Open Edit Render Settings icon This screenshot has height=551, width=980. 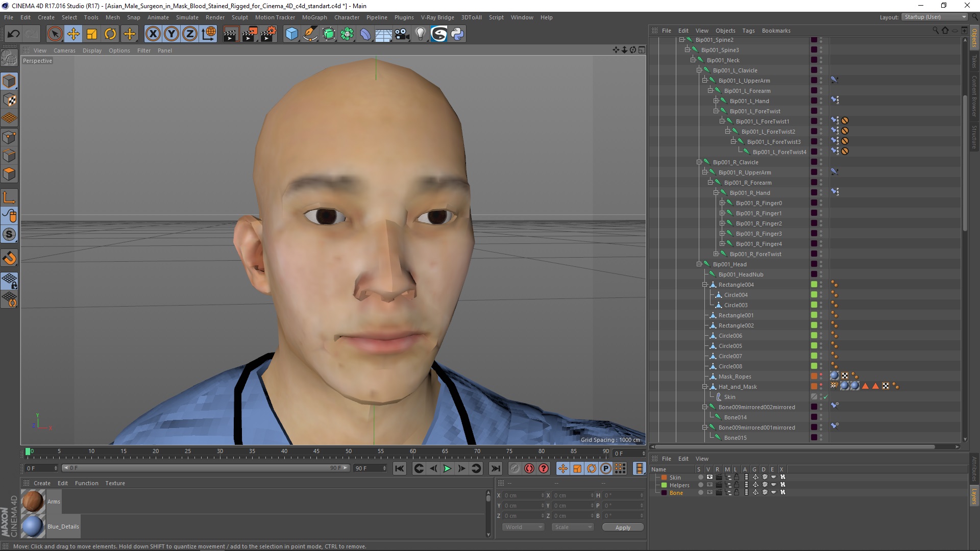[x=268, y=34]
